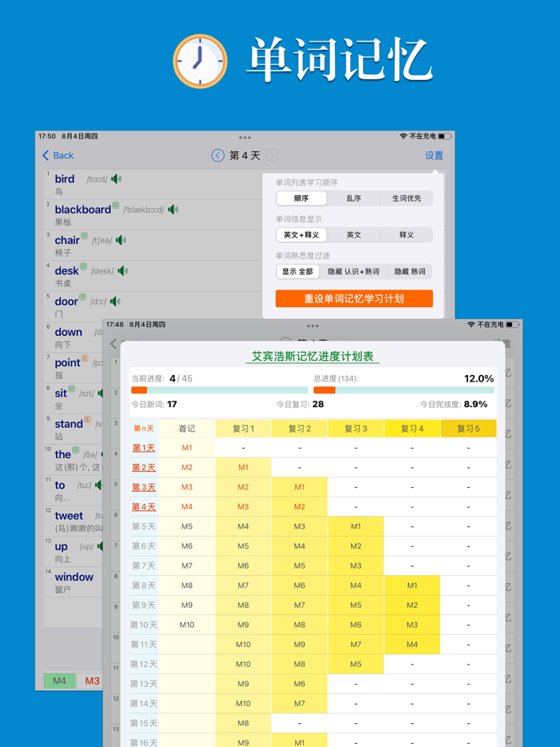Tap 总进度 progress bar
Viewport: 560px width, 747px height.
404,389
